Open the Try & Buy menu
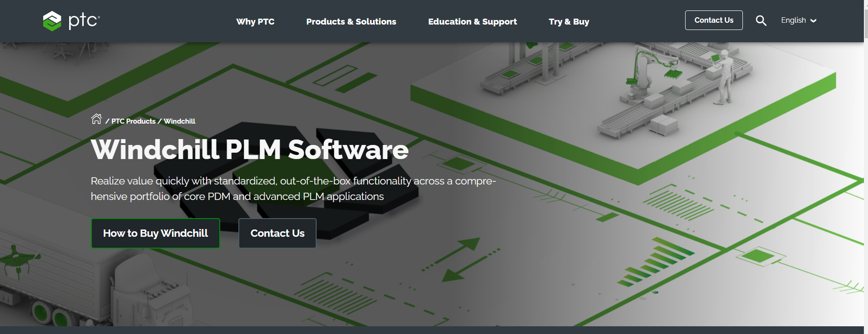 pos(569,21)
